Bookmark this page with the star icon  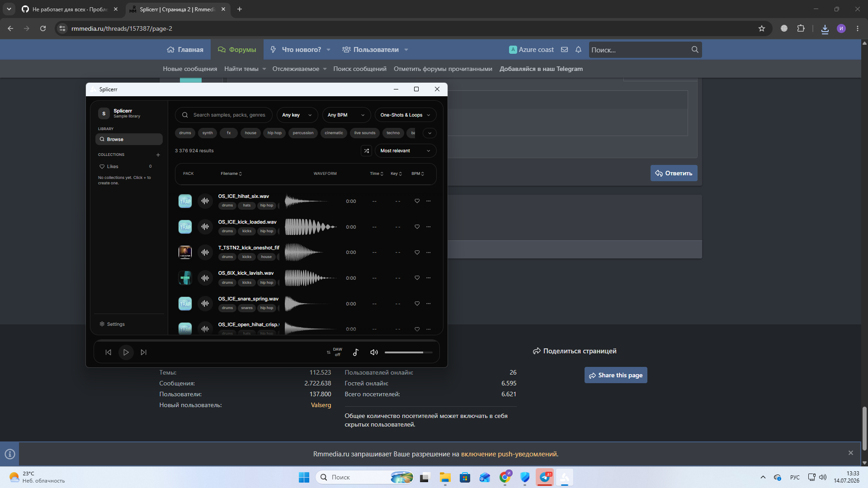762,28
